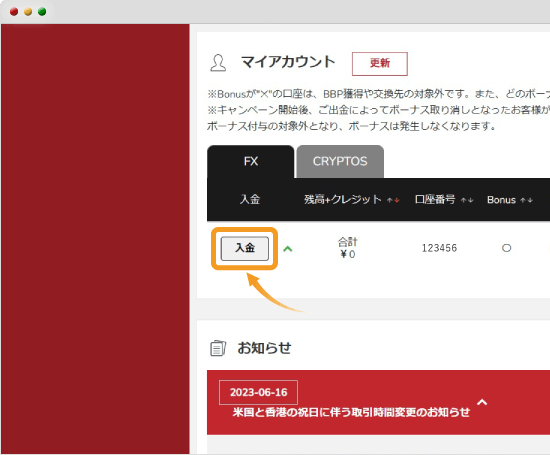Click the yellow minimize window button
The height and width of the screenshot is (455, 550).
[x=28, y=12]
